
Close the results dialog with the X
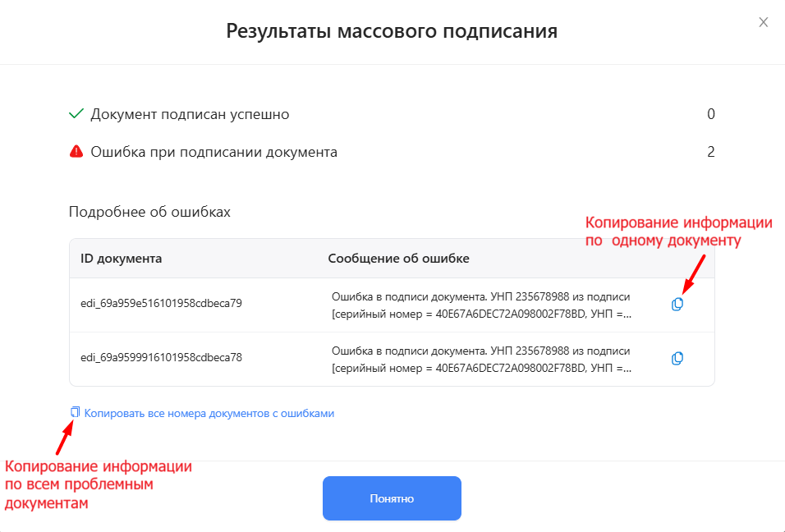coord(764,22)
